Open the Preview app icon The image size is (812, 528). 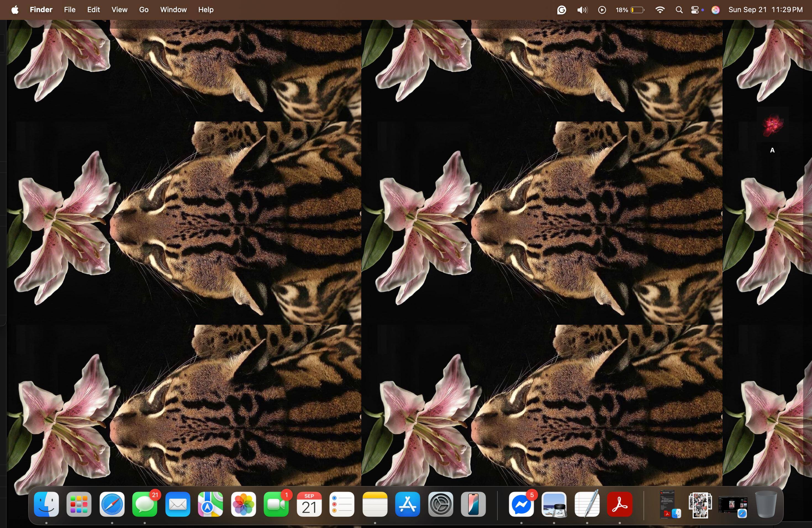point(554,504)
